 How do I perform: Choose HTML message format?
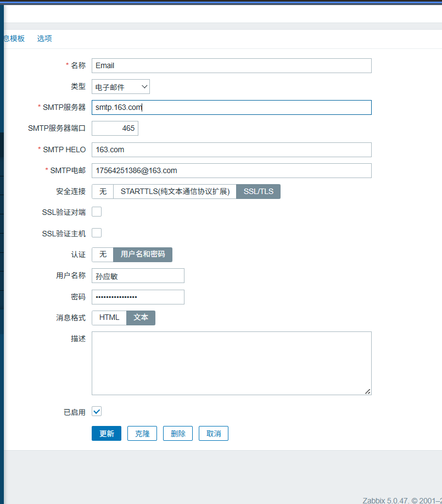(x=109, y=318)
